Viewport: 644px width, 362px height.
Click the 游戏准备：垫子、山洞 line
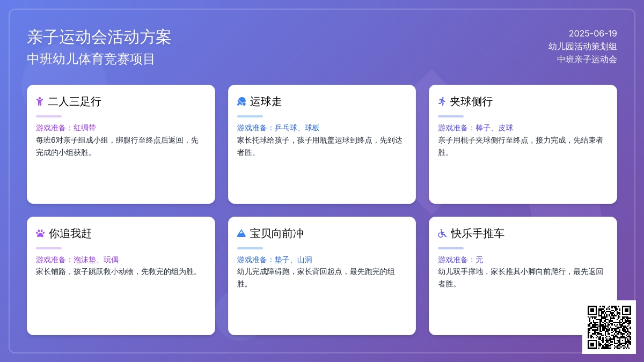[x=275, y=260]
